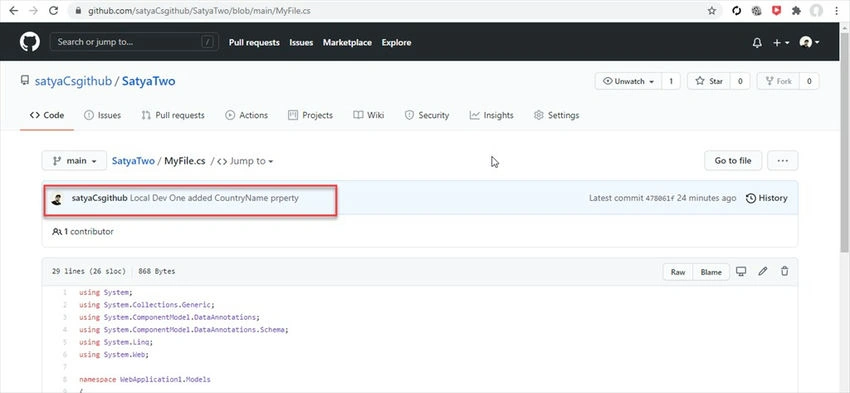Viewport: 850px width, 393px height.
Task: Open the three-dots more options button
Action: (782, 160)
